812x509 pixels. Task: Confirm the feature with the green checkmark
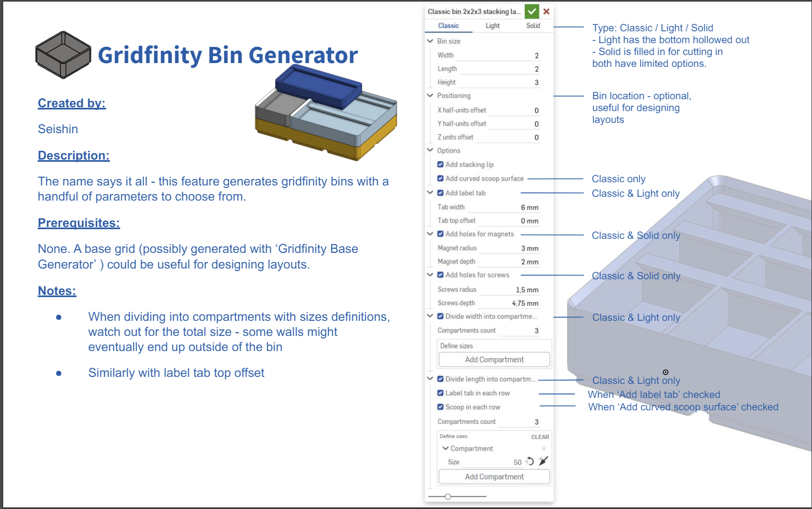[532, 11]
